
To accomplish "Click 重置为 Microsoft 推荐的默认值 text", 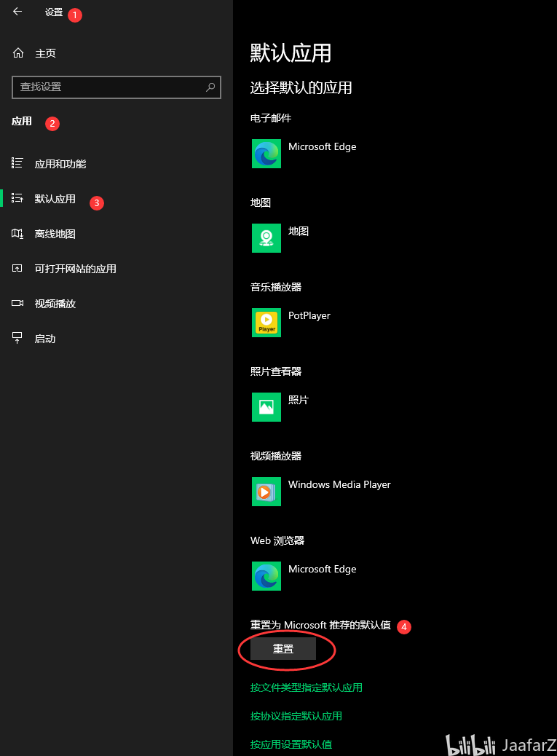I will (x=320, y=625).
